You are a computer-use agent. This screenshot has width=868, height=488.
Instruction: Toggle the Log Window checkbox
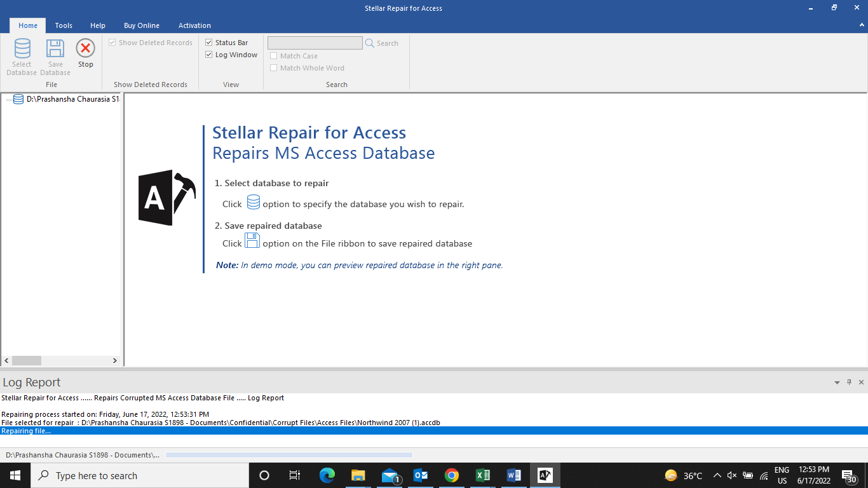point(208,55)
